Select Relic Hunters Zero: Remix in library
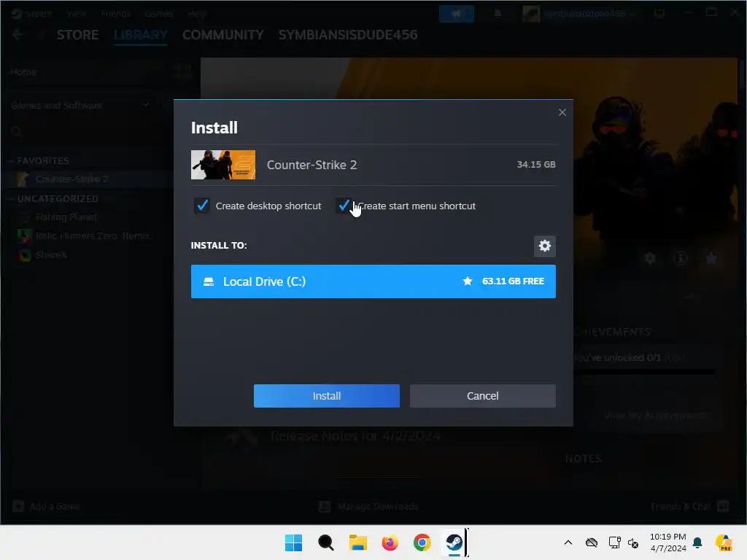 pyautogui.click(x=93, y=236)
